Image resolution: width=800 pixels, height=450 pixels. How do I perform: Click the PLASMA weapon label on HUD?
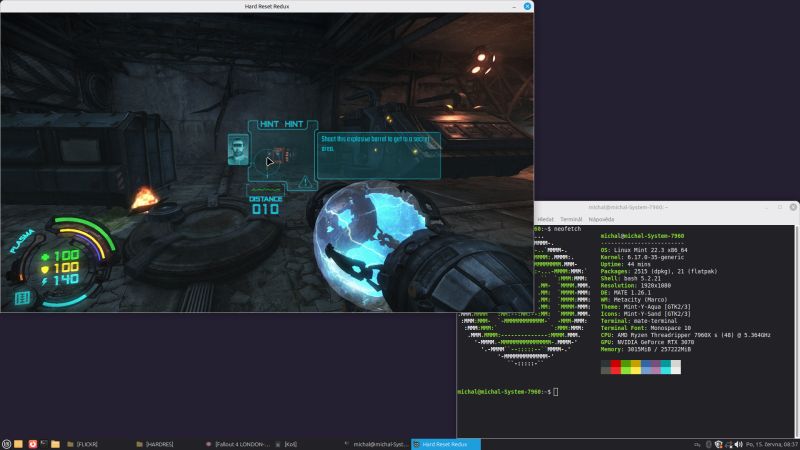[21, 241]
